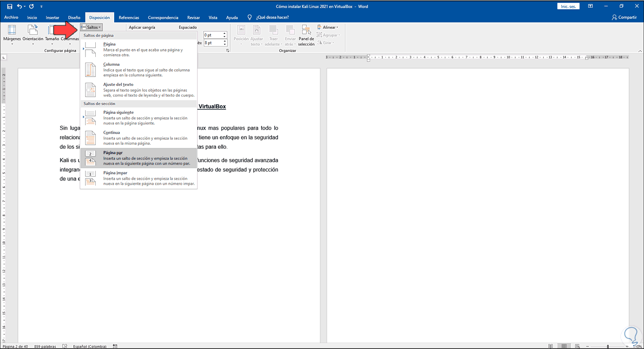Insert a Página page break

click(139, 49)
